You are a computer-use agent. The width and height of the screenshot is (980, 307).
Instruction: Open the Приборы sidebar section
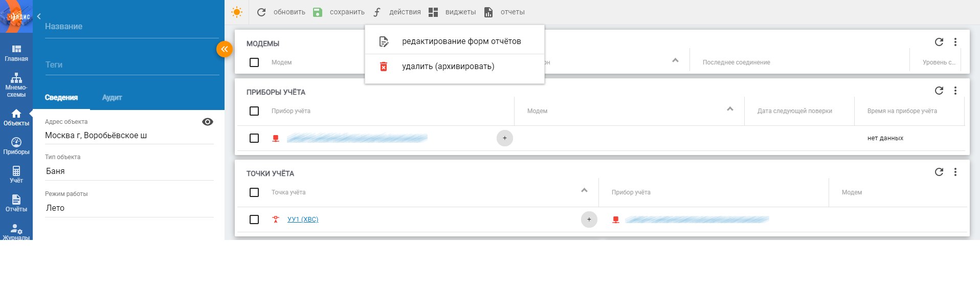pyautogui.click(x=16, y=146)
